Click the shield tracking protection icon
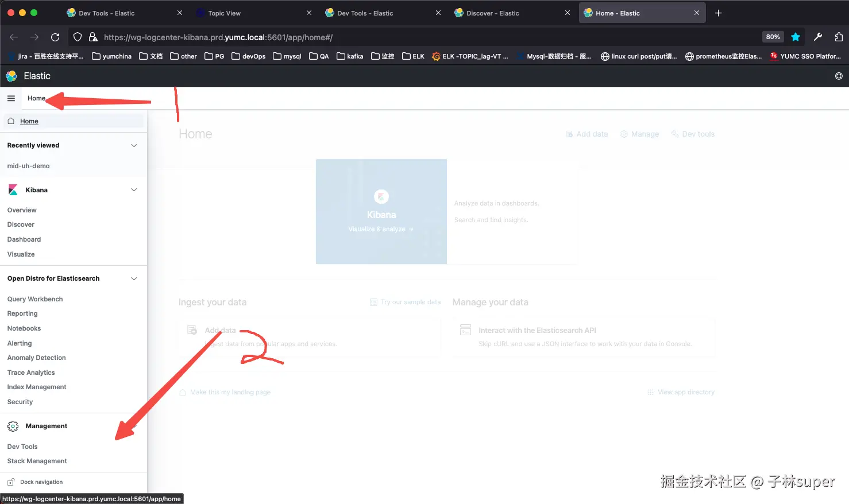Image resolution: width=849 pixels, height=504 pixels. click(78, 37)
